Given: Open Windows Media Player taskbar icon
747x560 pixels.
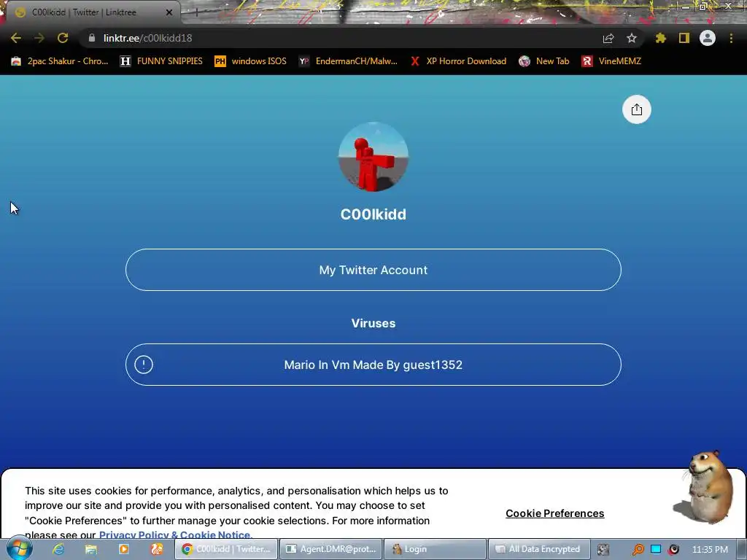Looking at the screenshot, I should tap(124, 549).
